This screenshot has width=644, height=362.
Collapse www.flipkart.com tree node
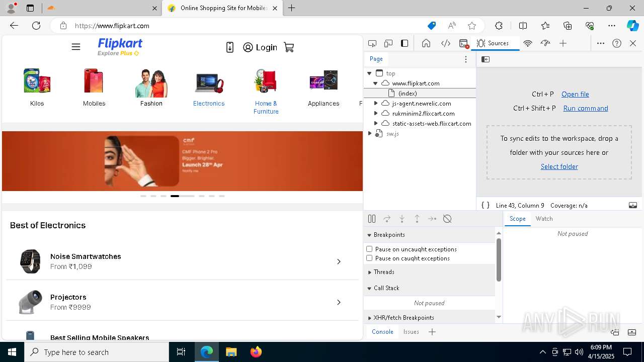(375, 83)
